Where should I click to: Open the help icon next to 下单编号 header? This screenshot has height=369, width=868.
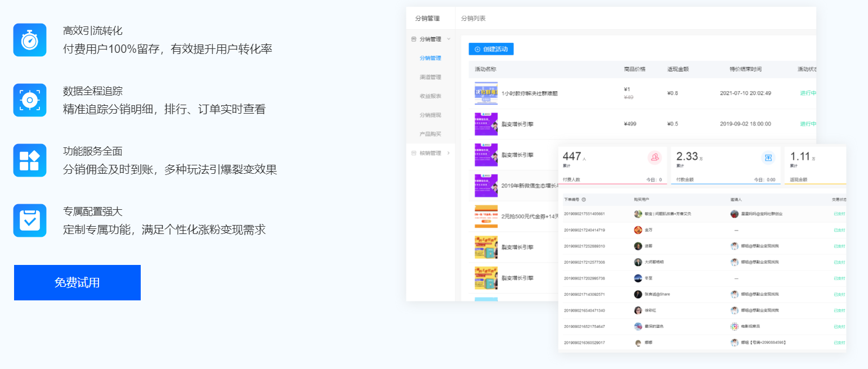[584, 199]
